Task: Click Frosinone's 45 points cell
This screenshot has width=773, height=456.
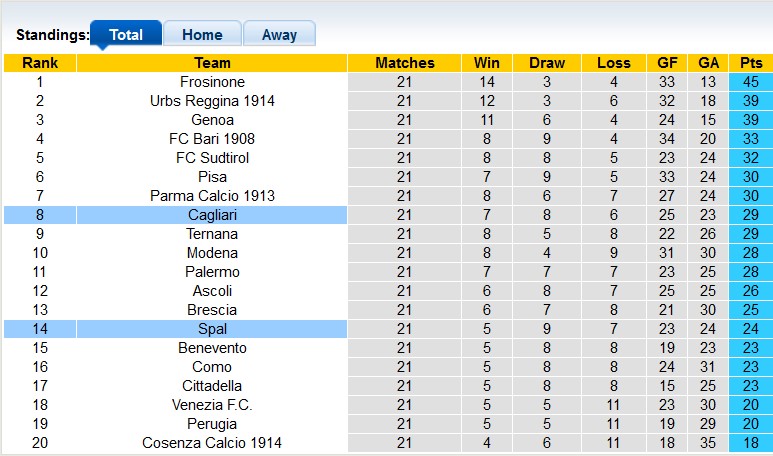Action: 751,82
